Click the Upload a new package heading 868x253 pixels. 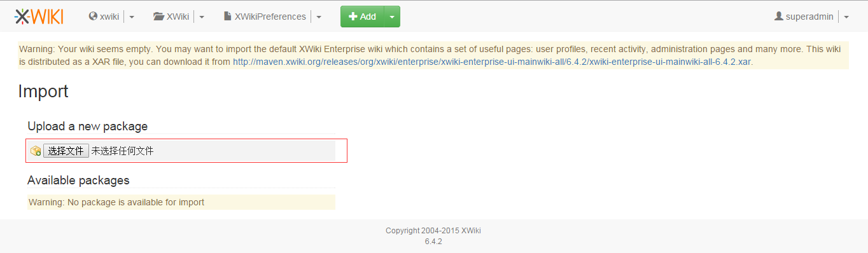click(88, 126)
